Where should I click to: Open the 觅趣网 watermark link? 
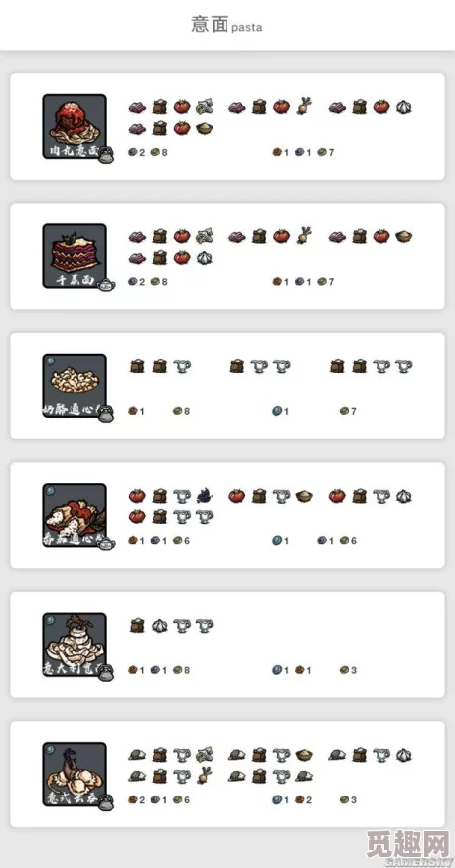[x=408, y=844]
